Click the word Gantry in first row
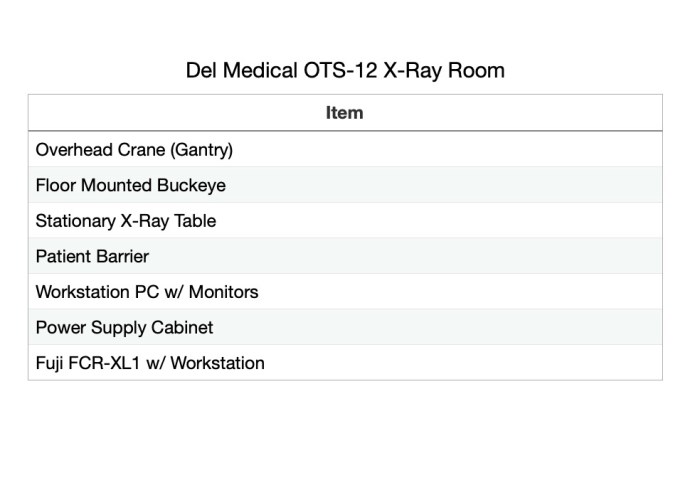 tap(202, 150)
